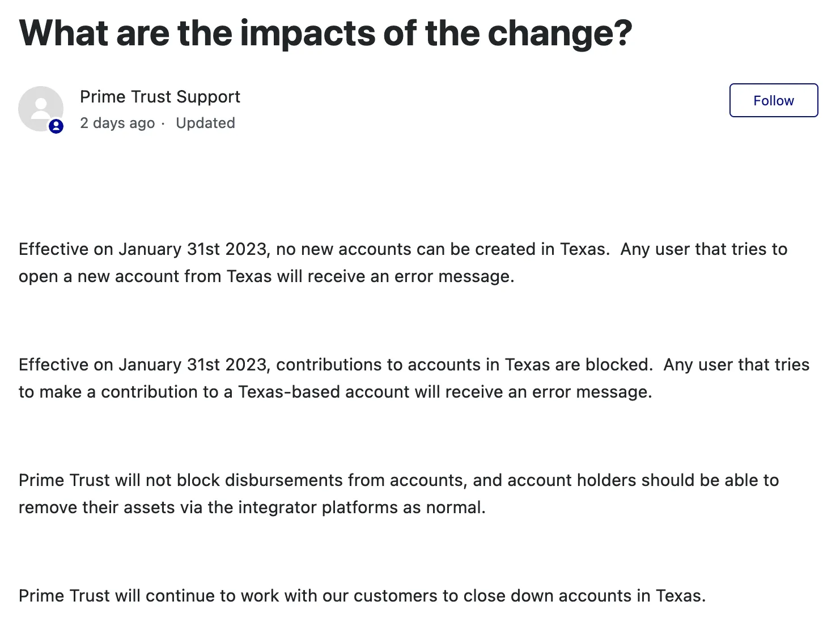Open the Prime Trust Support author profile link
Screen dimensions: 840x631
click(x=160, y=97)
